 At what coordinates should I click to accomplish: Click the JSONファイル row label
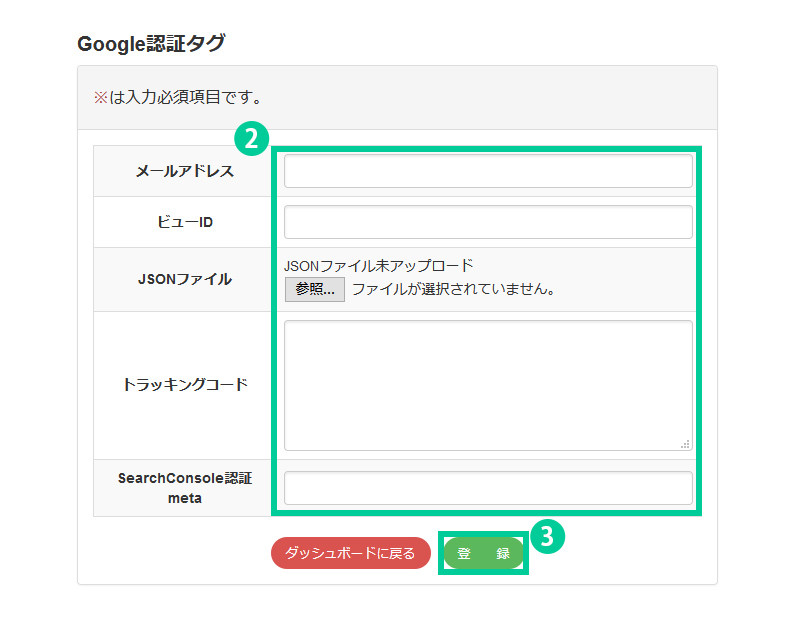(184, 279)
